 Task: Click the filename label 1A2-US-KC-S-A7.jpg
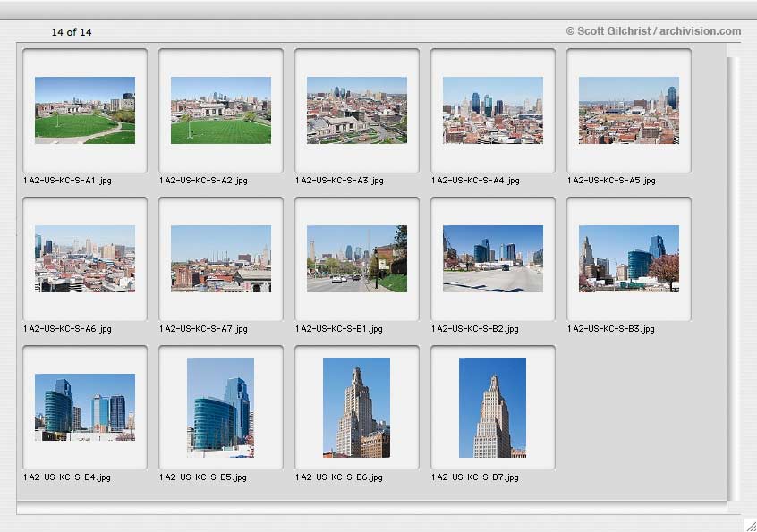(203, 329)
